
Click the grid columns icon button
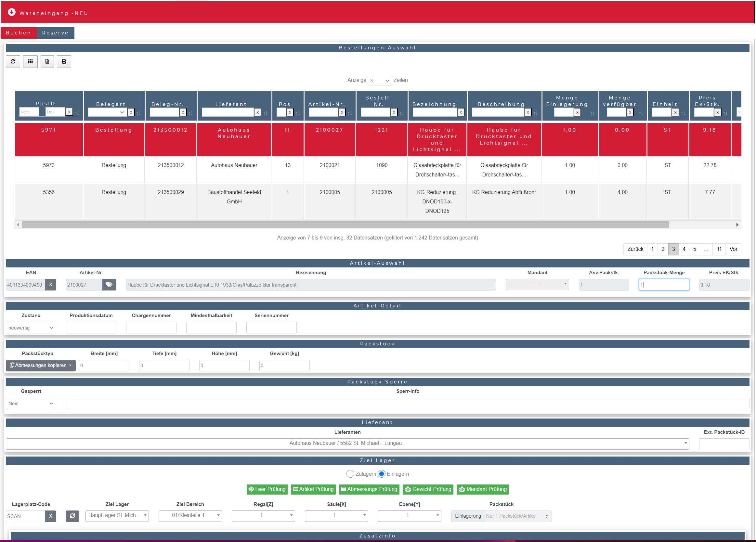pos(30,61)
